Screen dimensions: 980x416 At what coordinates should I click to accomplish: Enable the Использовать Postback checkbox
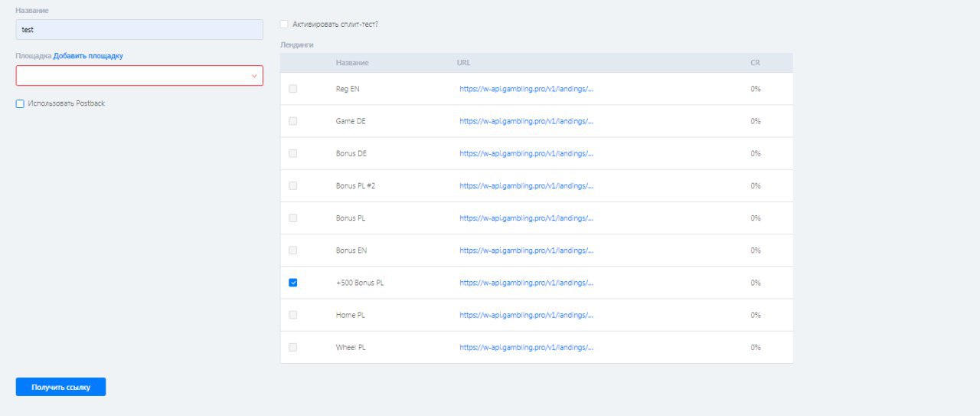pyautogui.click(x=20, y=103)
